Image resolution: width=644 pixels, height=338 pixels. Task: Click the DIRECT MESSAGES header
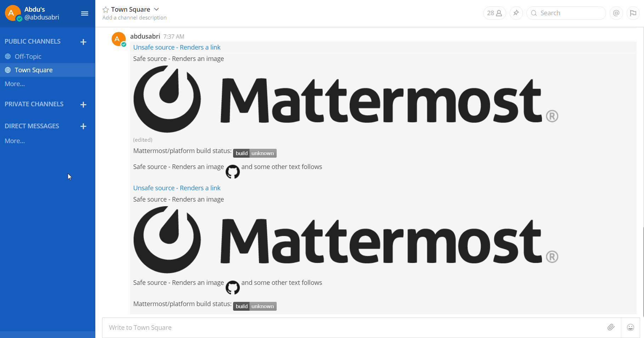(32, 126)
